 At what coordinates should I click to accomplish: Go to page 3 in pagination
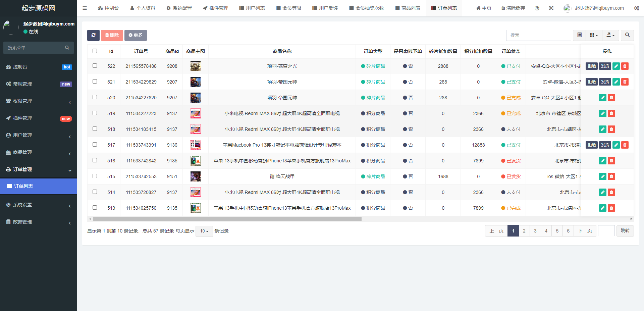pyautogui.click(x=535, y=231)
